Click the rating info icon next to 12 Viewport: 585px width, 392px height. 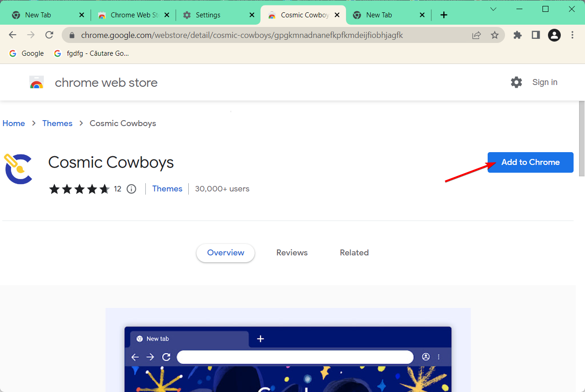(131, 189)
